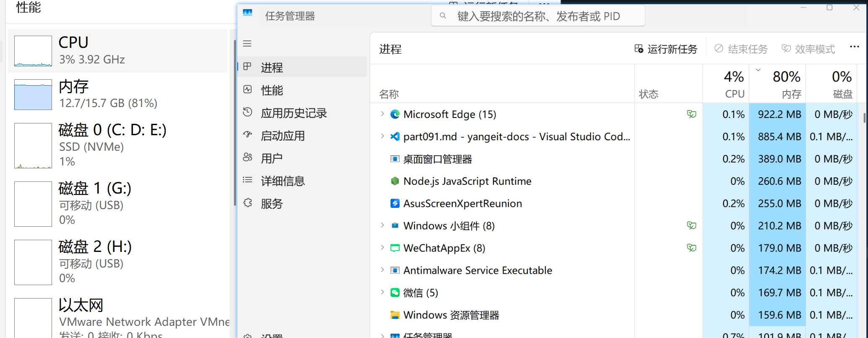
Task: Click the Antimalware Service Executable icon
Action: click(x=395, y=270)
